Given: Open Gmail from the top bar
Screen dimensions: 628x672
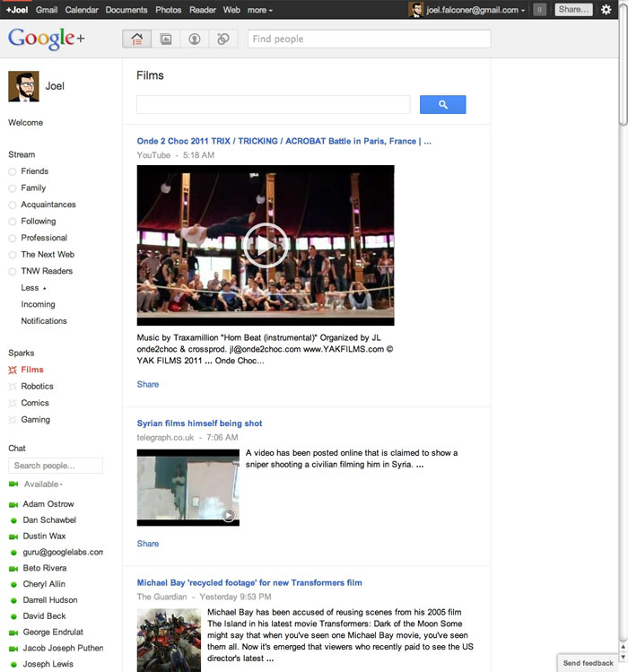Looking at the screenshot, I should 47,10.
